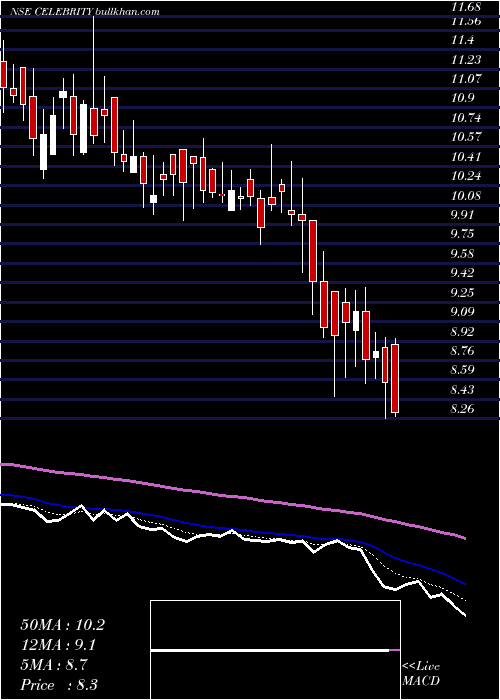Select the 8.92 price axis label
500x700 pixels.
pyautogui.click(x=463, y=332)
